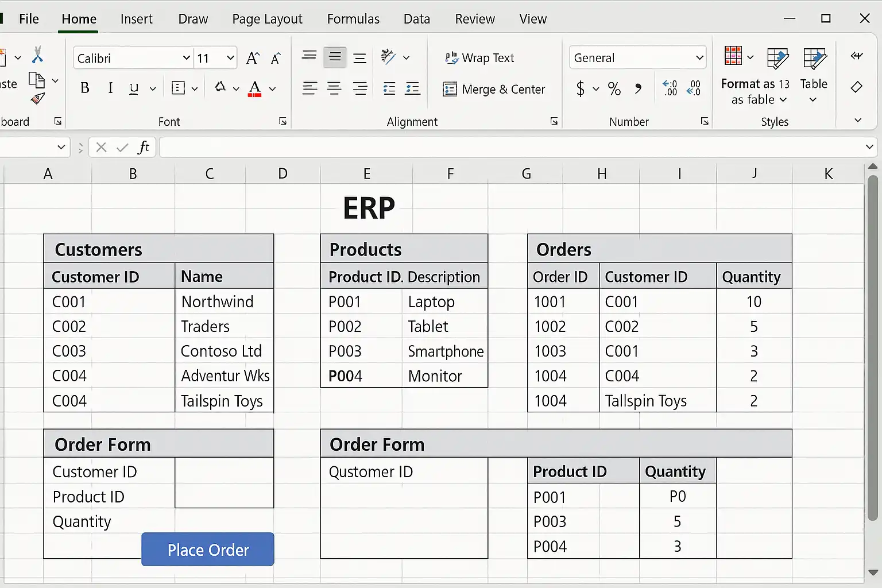Expand the font size dropdown

[x=230, y=58]
